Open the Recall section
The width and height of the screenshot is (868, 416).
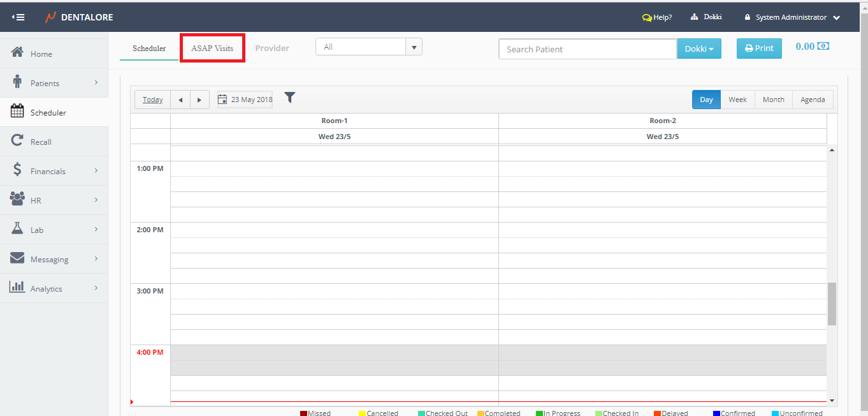[x=41, y=142]
